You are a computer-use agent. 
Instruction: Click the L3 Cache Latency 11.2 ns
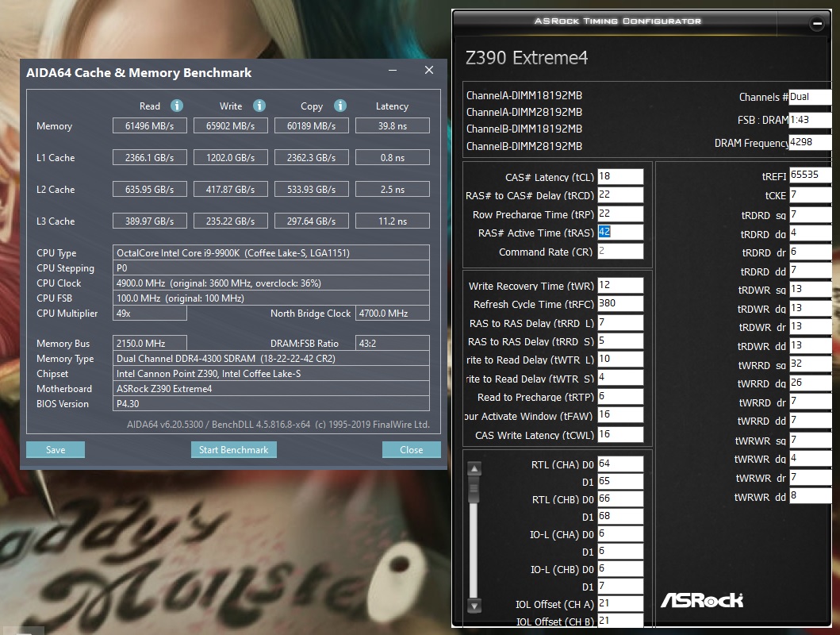(x=393, y=221)
